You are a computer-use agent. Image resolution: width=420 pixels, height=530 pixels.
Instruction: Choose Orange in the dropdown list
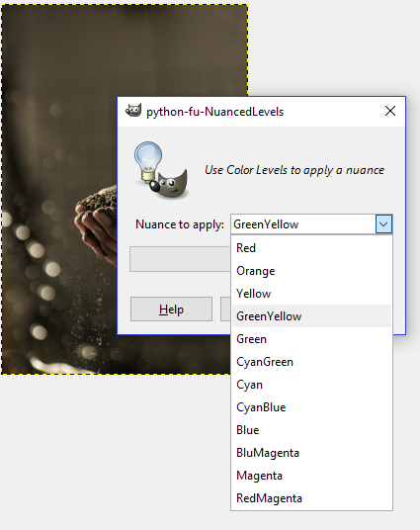pyautogui.click(x=311, y=271)
